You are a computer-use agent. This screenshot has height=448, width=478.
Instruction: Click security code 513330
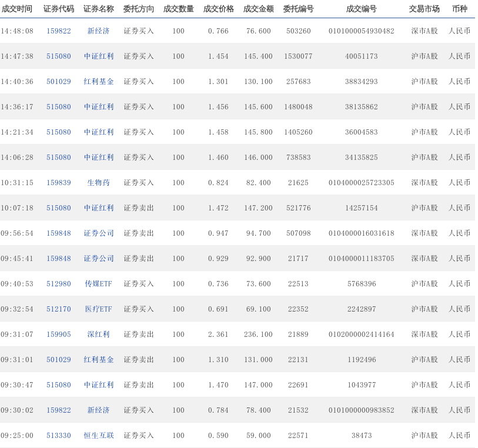[59, 436]
